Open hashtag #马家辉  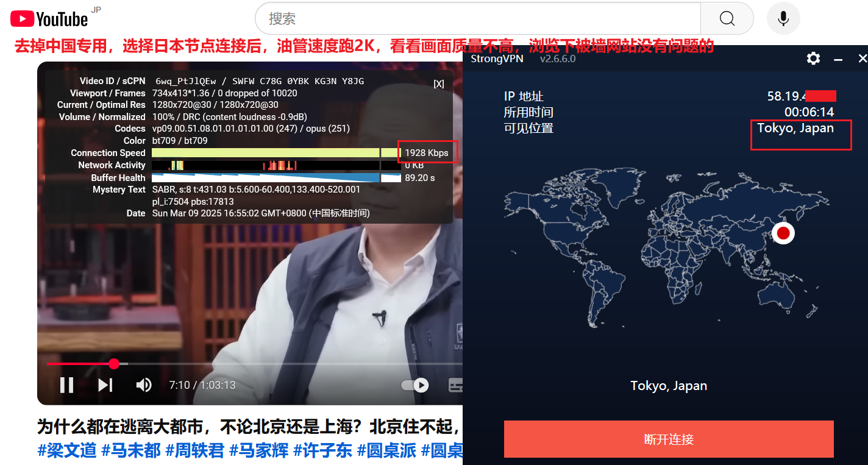pyautogui.click(x=259, y=450)
